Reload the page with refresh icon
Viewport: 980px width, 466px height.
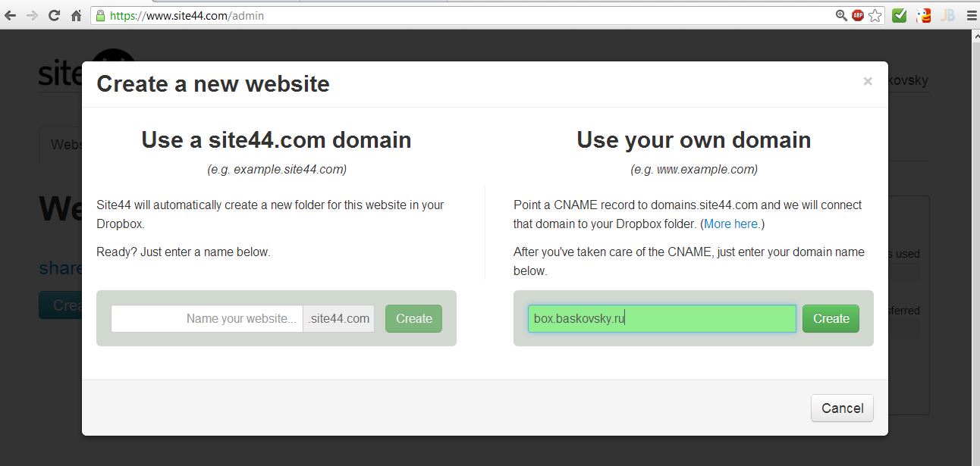[54, 15]
